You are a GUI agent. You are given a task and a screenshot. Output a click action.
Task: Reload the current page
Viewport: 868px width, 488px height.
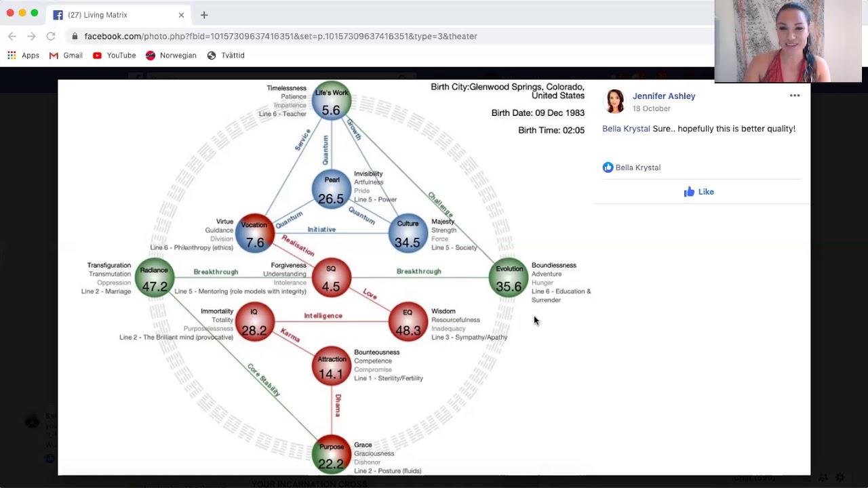(x=51, y=36)
